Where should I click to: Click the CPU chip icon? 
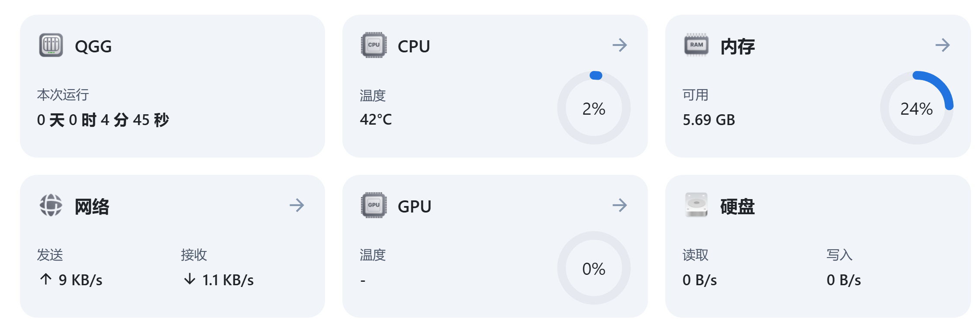[x=373, y=45]
